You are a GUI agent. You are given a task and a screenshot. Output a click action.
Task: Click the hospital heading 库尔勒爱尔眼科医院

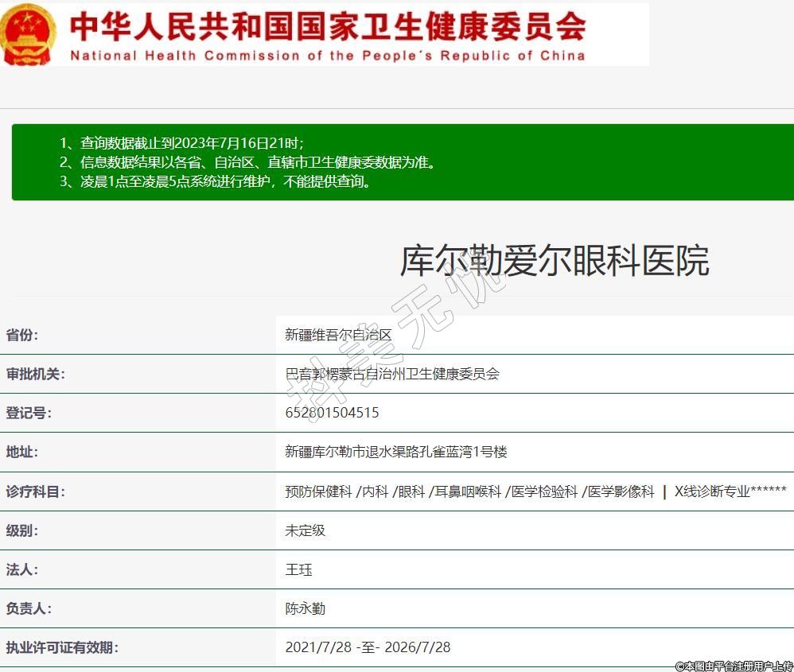(554, 261)
